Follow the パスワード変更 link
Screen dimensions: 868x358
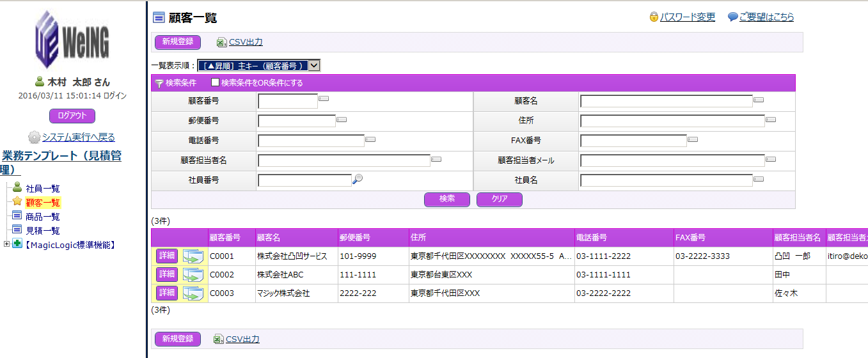[x=688, y=17]
